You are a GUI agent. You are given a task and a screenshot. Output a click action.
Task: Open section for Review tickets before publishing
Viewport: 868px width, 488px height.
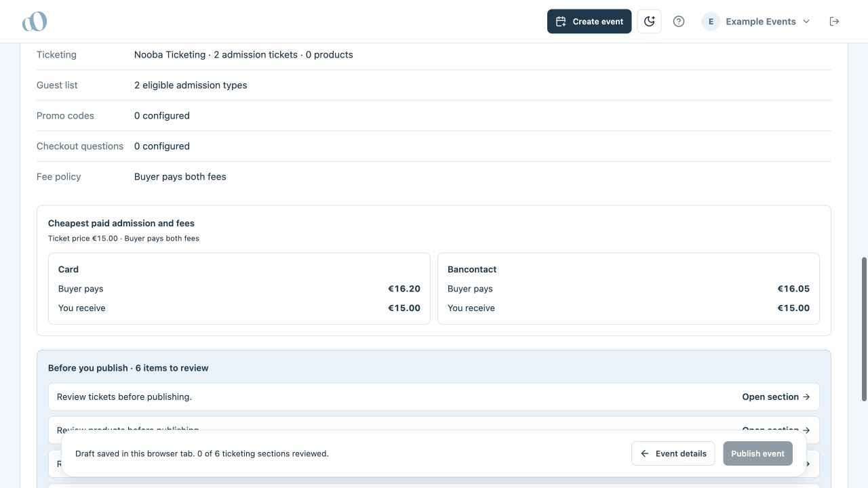pos(776,397)
